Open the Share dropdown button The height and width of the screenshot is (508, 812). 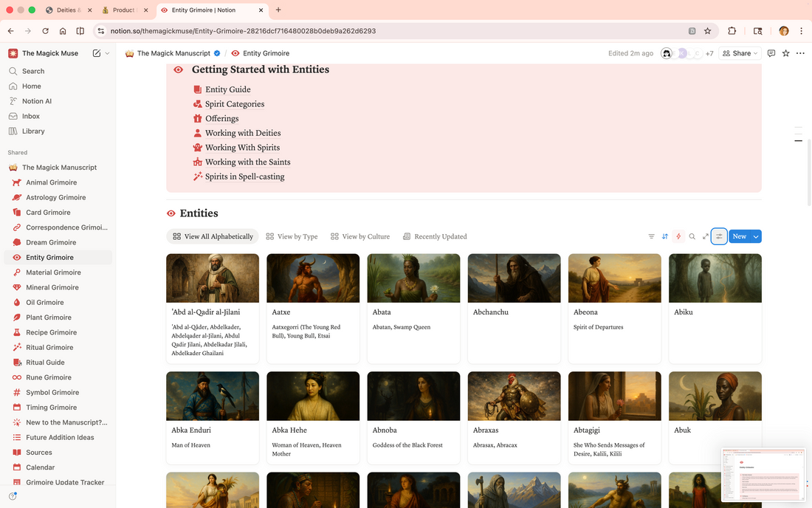click(740, 53)
